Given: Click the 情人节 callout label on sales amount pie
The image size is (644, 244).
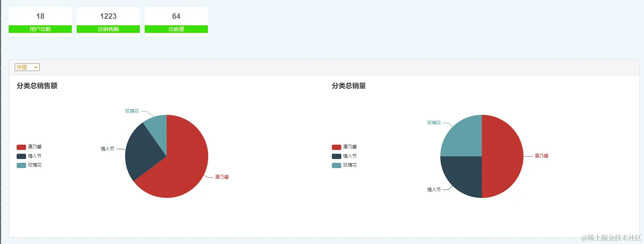Looking at the screenshot, I should (x=107, y=149).
